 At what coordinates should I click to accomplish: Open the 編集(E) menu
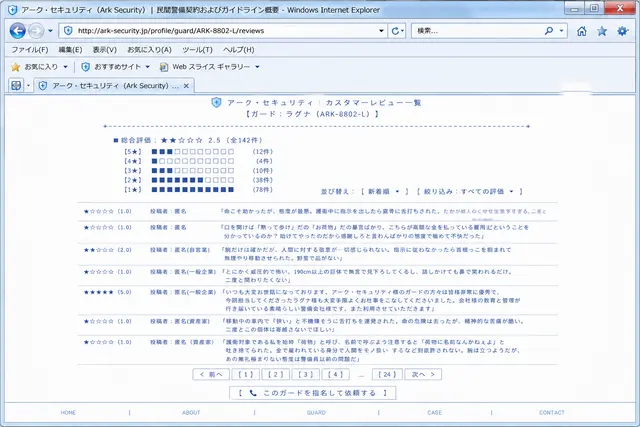pyautogui.click(x=70, y=50)
